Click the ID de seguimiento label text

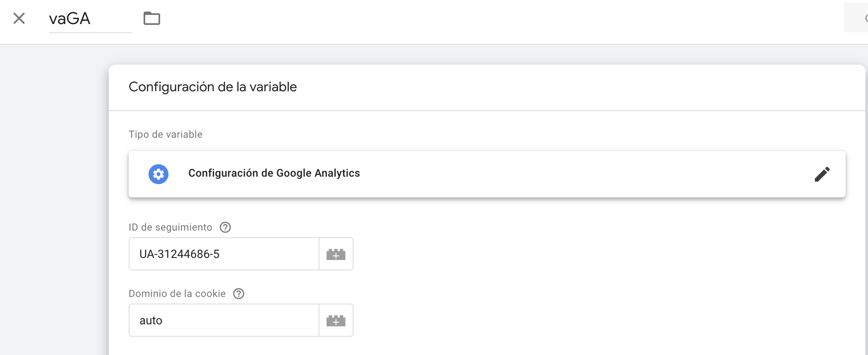coord(171,227)
